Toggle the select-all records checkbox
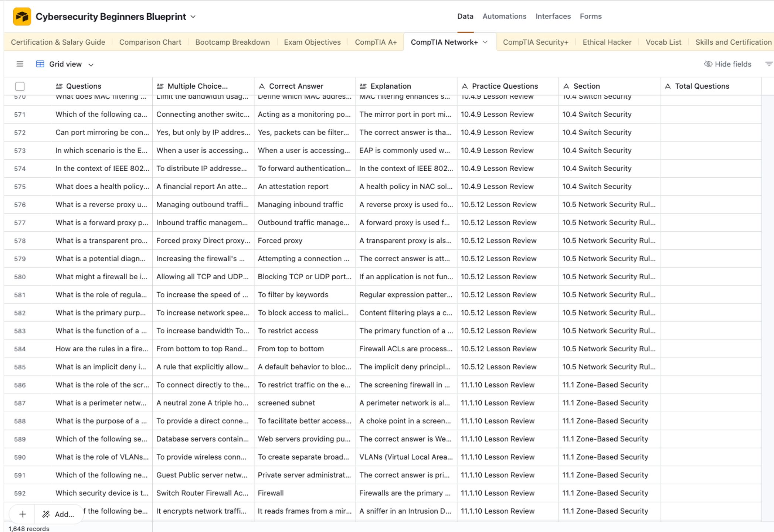Viewport: 774px width, 532px height. pyautogui.click(x=20, y=86)
